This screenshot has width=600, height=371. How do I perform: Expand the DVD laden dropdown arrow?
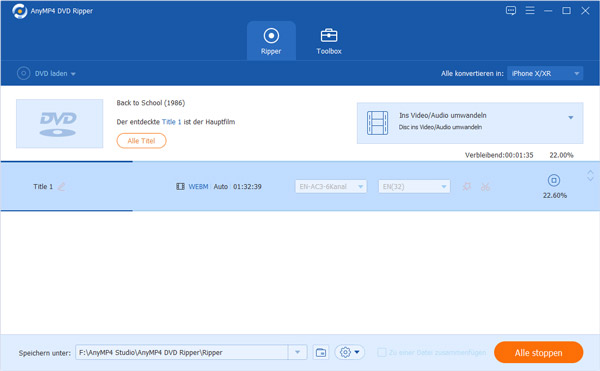[73, 74]
